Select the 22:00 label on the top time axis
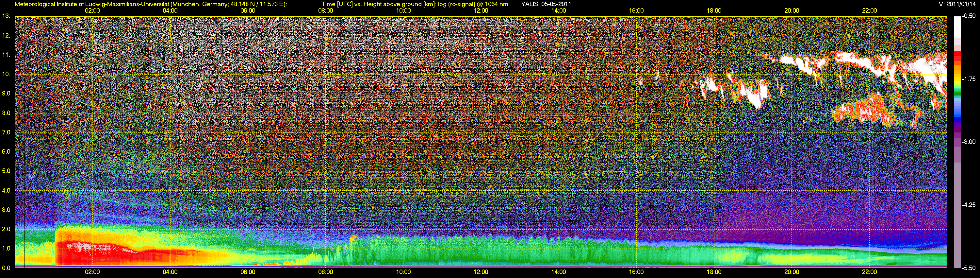This screenshot has width=980, height=278. [x=869, y=11]
